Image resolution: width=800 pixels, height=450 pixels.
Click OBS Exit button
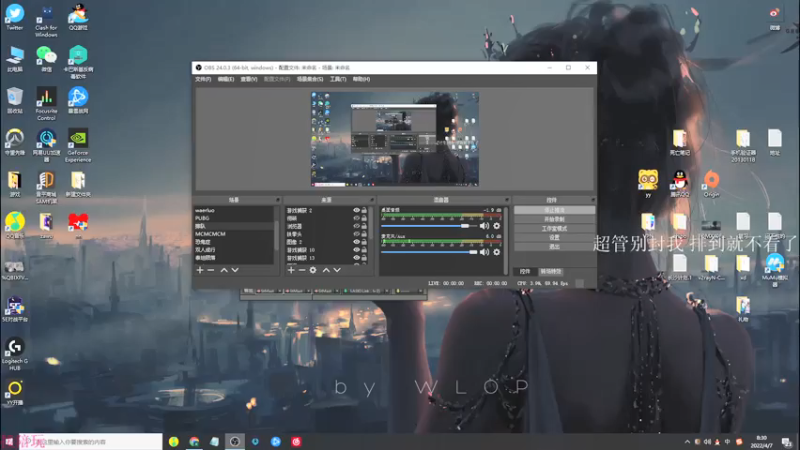(554, 247)
